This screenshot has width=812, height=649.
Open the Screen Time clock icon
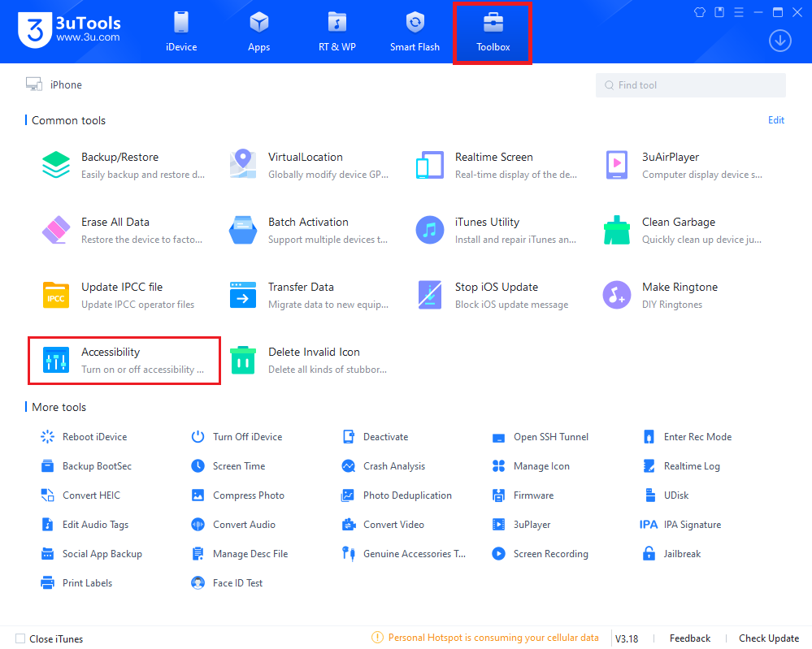(x=198, y=465)
